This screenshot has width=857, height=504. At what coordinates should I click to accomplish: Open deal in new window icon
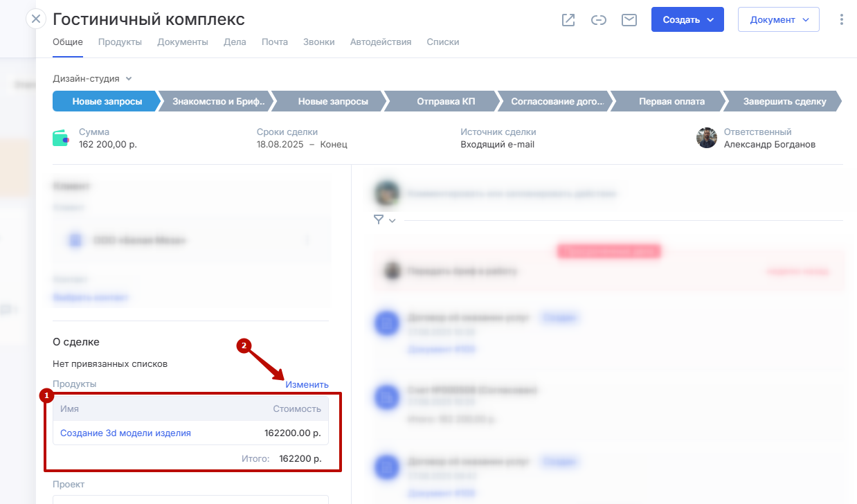point(568,20)
